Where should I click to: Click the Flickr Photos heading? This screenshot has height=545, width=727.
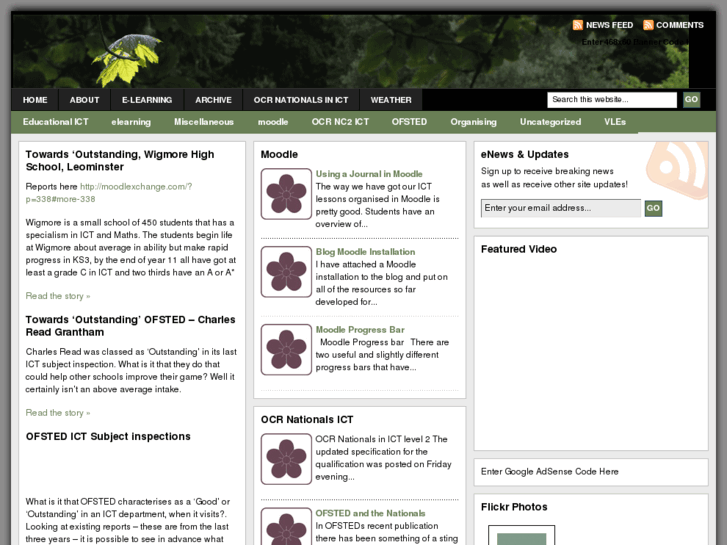click(514, 507)
